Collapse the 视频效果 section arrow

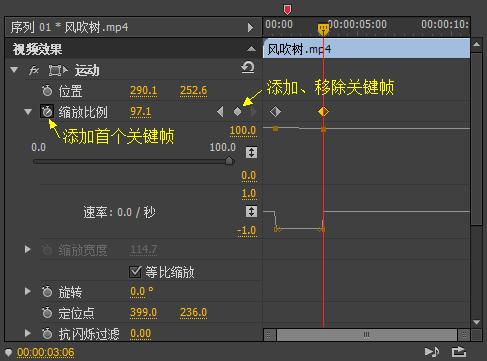(x=251, y=49)
